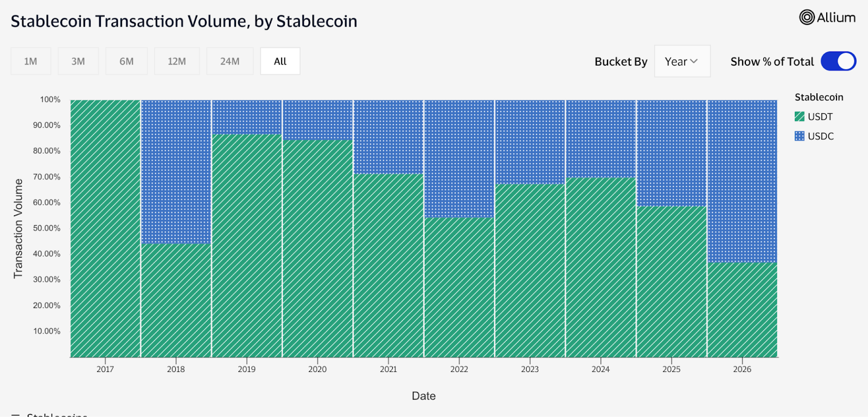Click the Allium logo icon
The height and width of the screenshot is (417, 868).
click(807, 17)
